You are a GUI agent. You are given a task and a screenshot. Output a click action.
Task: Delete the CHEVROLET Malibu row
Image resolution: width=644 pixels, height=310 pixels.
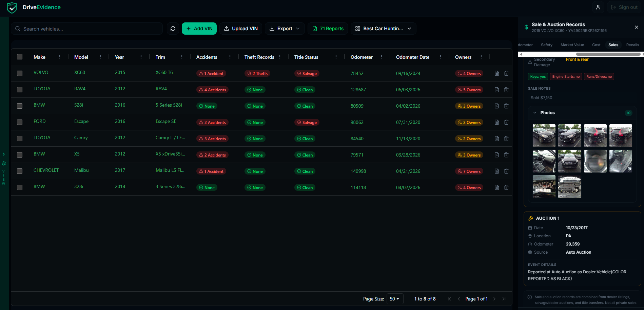[x=506, y=171]
